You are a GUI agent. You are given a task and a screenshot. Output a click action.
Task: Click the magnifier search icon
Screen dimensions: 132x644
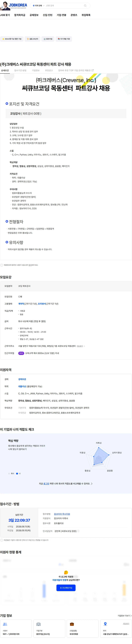coord(85,6)
